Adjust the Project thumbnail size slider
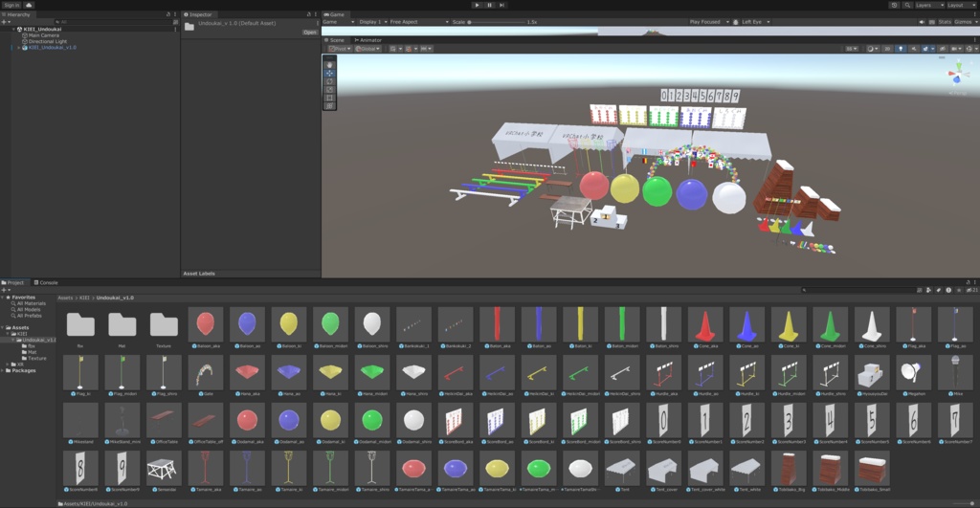The image size is (980, 508). (x=963, y=503)
